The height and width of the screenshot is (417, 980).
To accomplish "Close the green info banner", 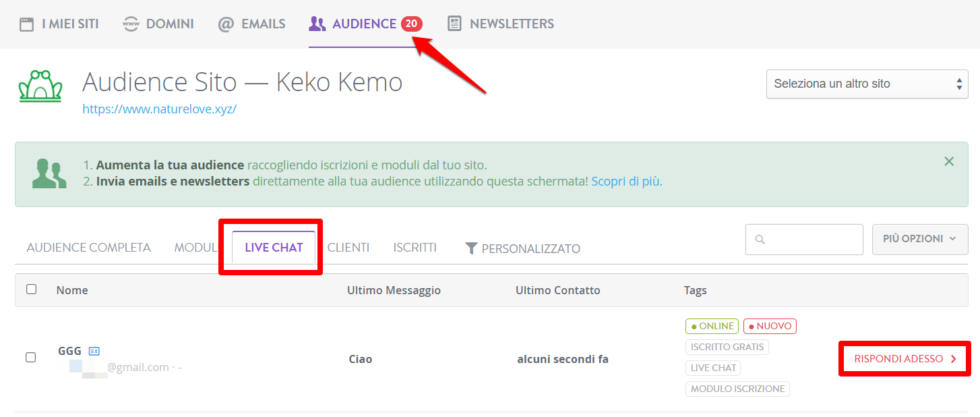I will pos(949,161).
